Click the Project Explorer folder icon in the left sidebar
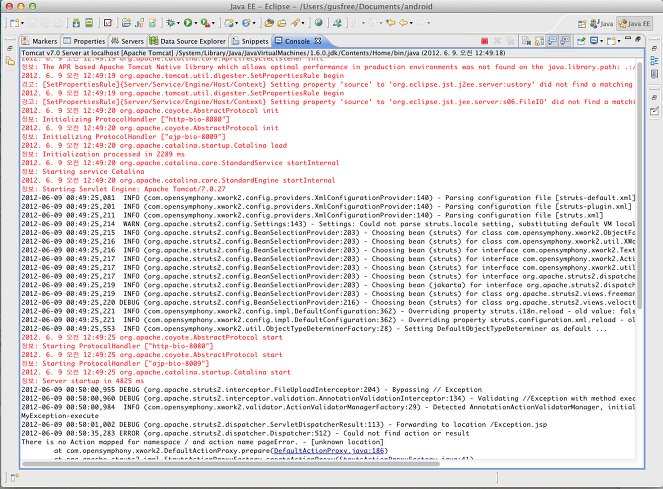The width and height of the screenshot is (663, 489). (10, 61)
